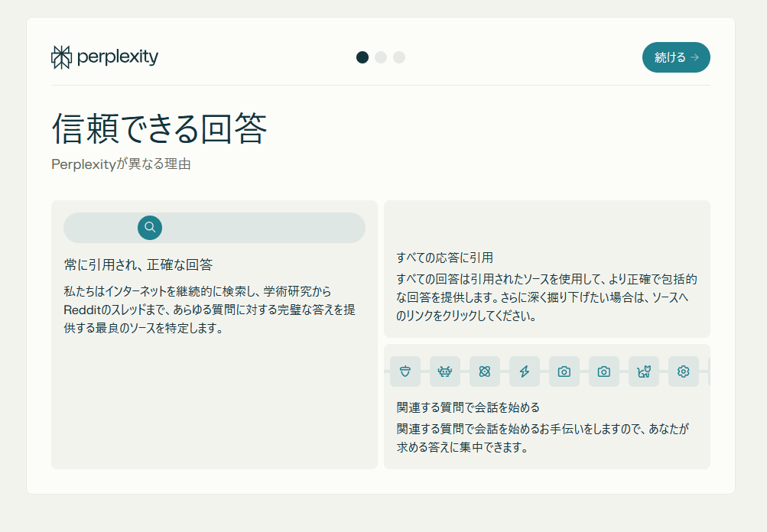Screen dimensions: 767x532
Task: Click the atom icon
Action: pyautogui.click(x=485, y=371)
